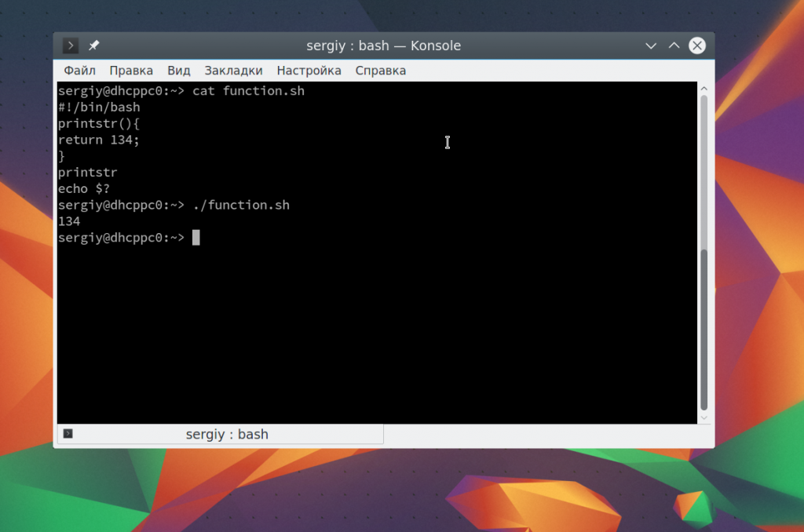The image size is (804, 532).
Task: Show the Настройка menu
Action: [x=309, y=71]
